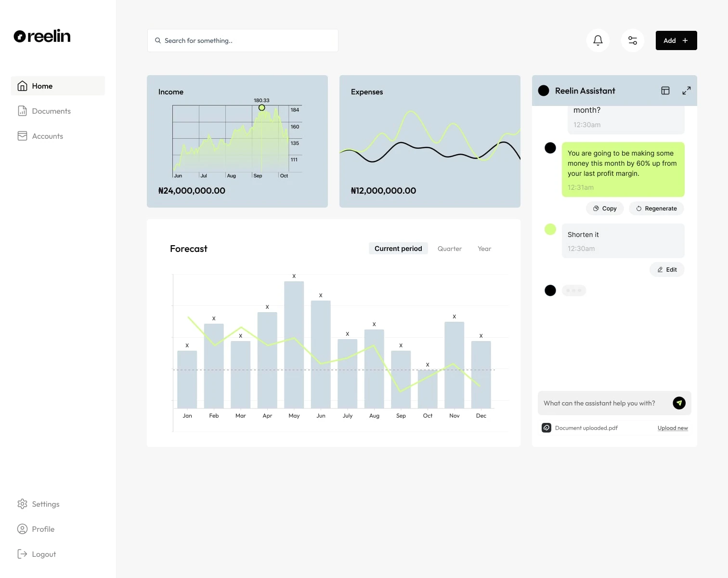The image size is (728, 578).
Task: Click the ₦12,000,000.00 expenses value
Action: point(383,191)
